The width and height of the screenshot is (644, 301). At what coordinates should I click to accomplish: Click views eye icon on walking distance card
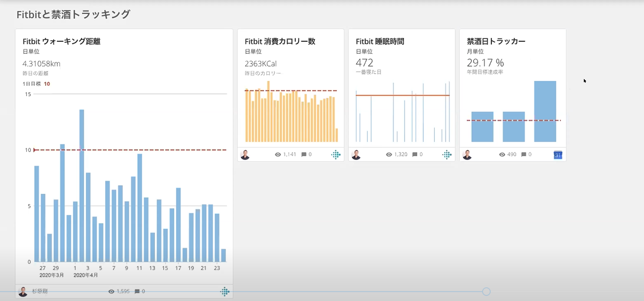pos(111,292)
